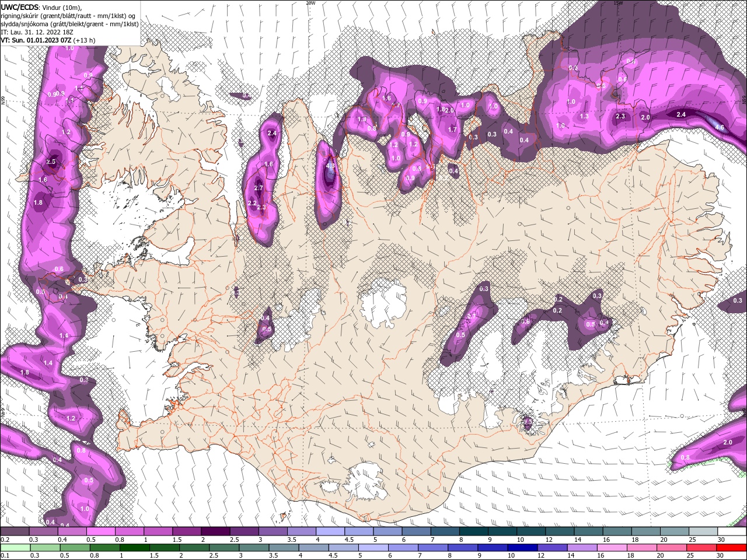This screenshot has width=747, height=560.
Task: Click the 0.1–0.3 pale green rain scale swatch
Action: [x=15, y=548]
